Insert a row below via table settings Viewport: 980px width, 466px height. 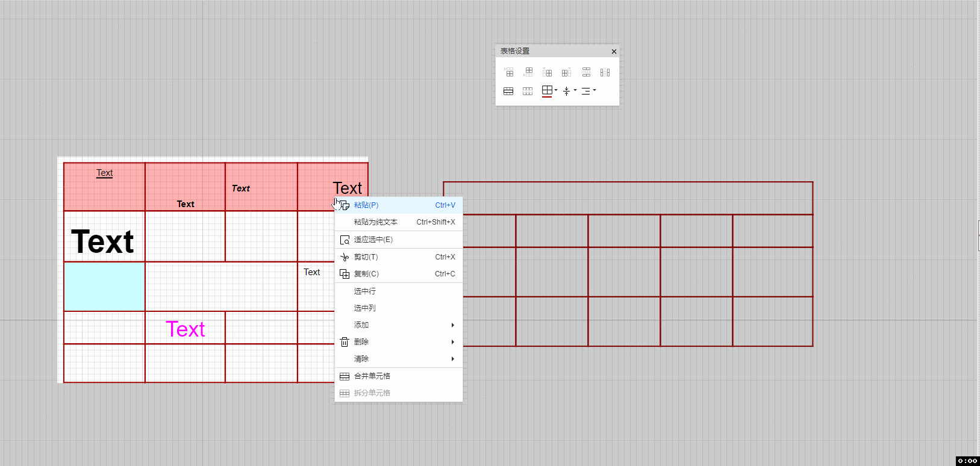coord(528,72)
